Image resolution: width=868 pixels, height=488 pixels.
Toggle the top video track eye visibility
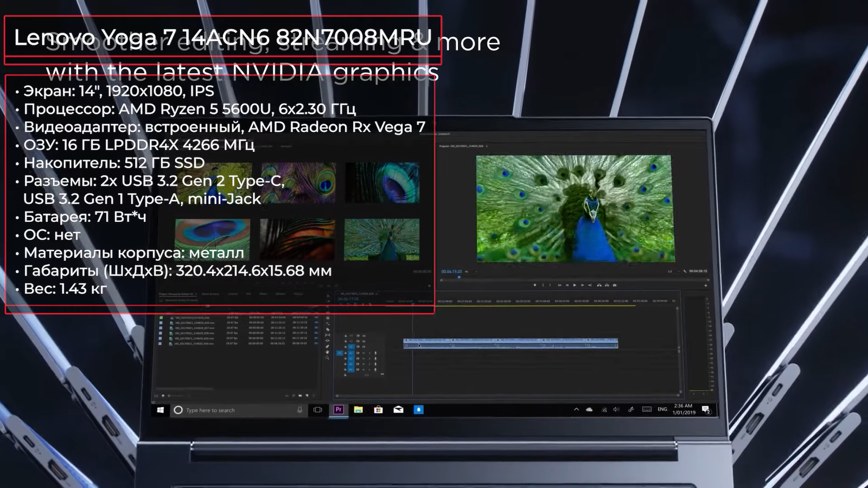363,336
